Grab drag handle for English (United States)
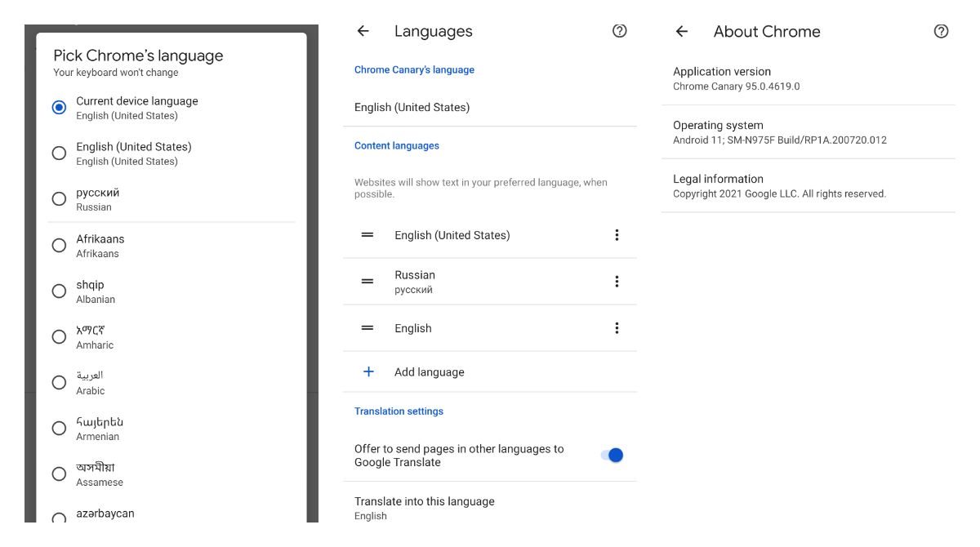Screen dimensions: 980x547 tap(367, 235)
